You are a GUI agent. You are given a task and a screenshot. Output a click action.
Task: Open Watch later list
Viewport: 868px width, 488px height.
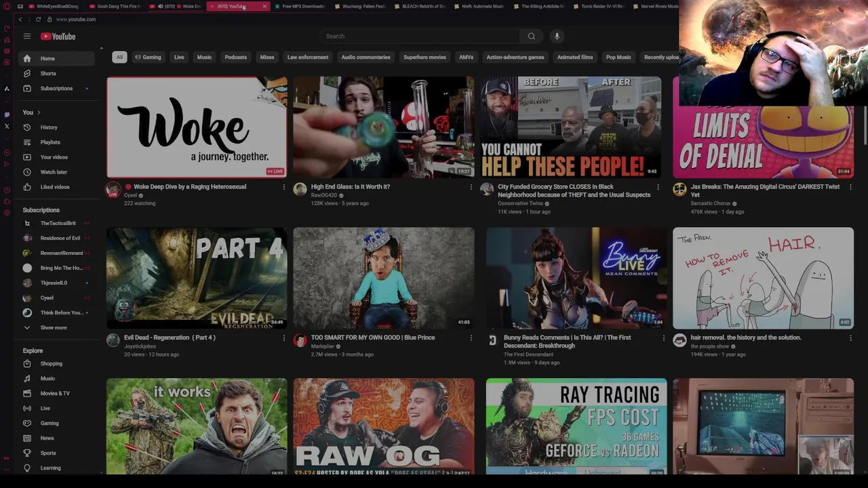pyautogui.click(x=58, y=172)
